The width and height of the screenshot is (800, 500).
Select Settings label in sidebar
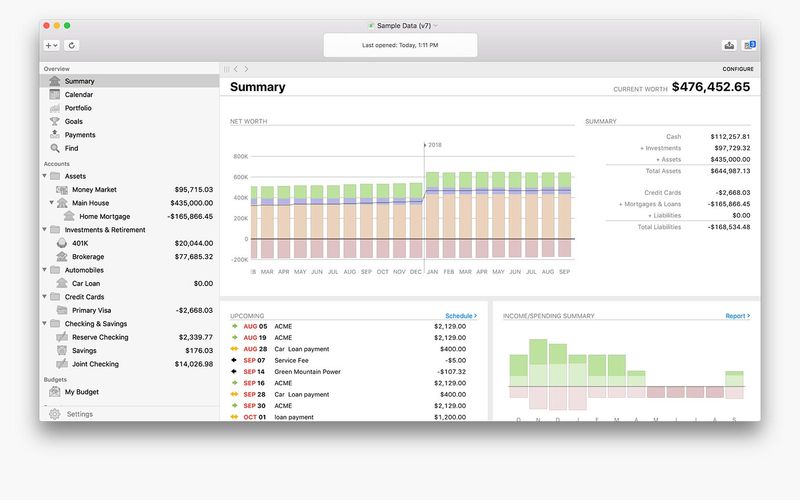tap(80, 414)
